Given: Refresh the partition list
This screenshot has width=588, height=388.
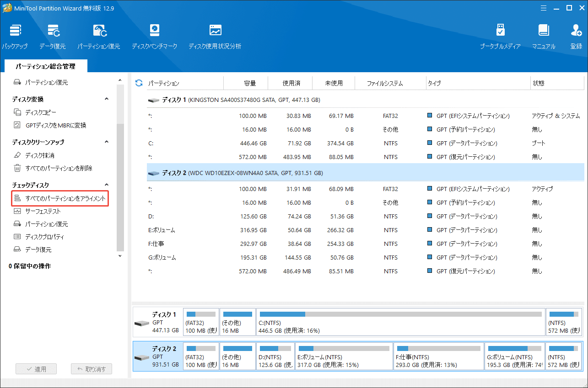Looking at the screenshot, I should tap(138, 83).
